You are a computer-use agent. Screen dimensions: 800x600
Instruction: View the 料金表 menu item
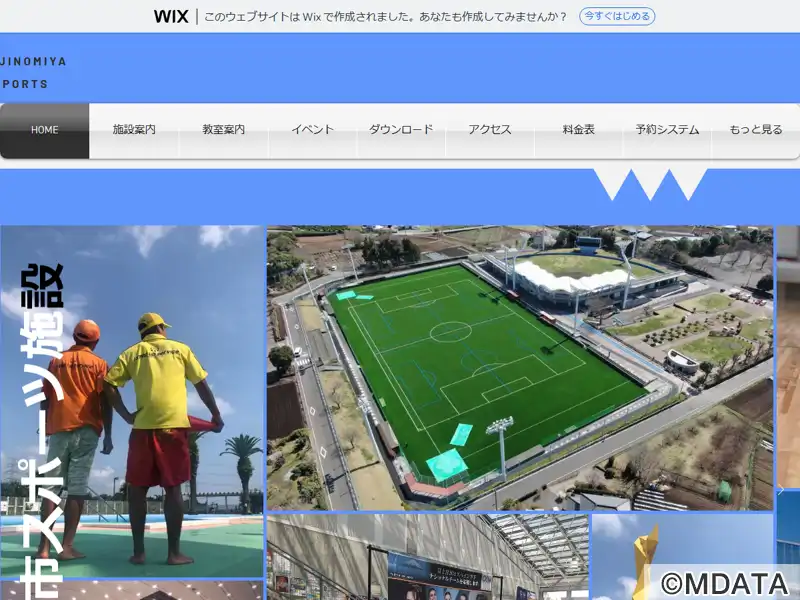(579, 131)
